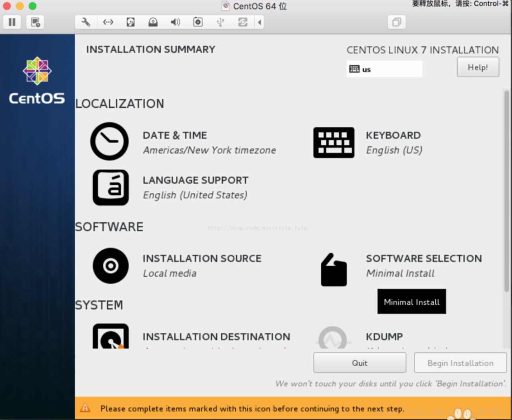
Task: Click English (US) keyboard text
Action: tap(394, 150)
